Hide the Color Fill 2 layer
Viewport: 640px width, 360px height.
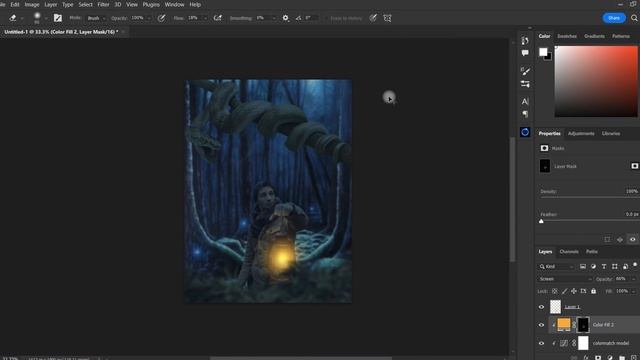coord(541,325)
